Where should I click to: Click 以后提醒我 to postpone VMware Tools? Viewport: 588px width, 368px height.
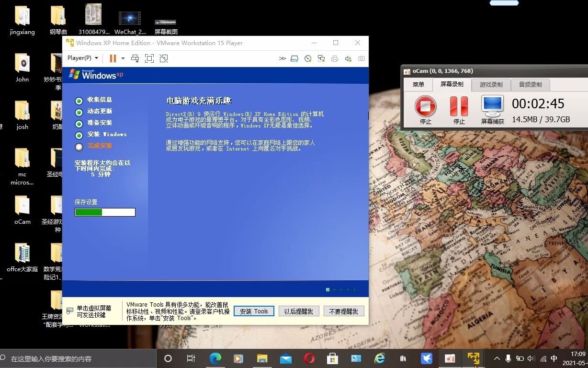298,311
